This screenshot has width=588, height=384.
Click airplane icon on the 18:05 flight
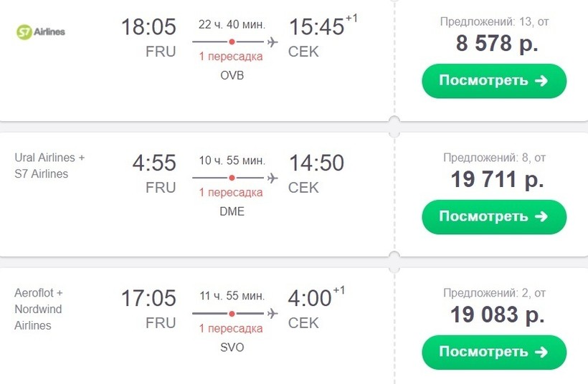pos(272,42)
